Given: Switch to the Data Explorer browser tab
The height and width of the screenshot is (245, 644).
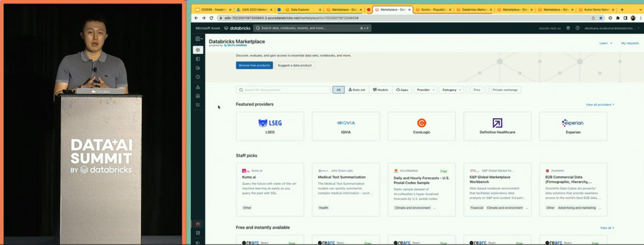Looking at the screenshot, I should (300, 10).
